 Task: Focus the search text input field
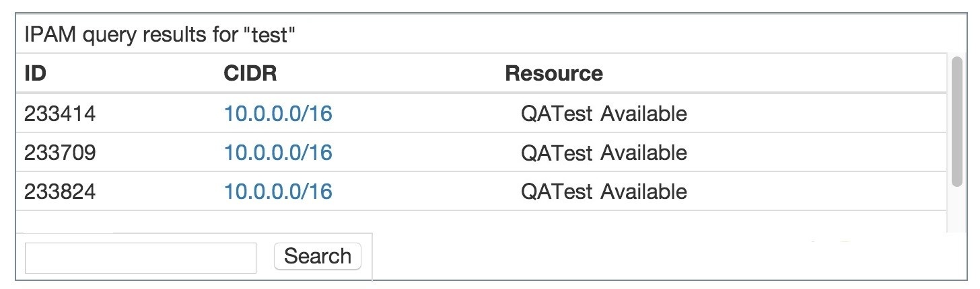140,258
